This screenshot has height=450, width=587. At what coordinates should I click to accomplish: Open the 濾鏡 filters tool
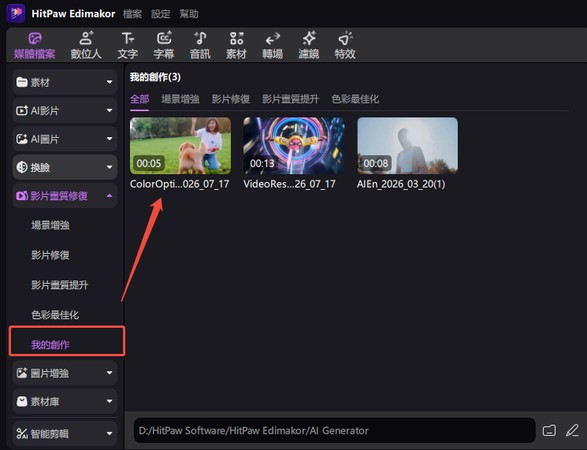pyautogui.click(x=309, y=46)
